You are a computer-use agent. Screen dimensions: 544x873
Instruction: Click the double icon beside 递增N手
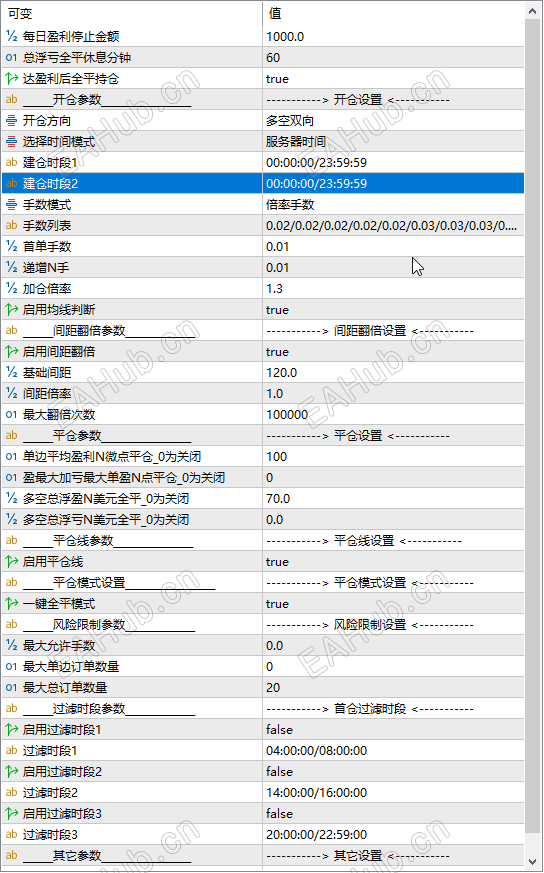[x=11, y=267]
